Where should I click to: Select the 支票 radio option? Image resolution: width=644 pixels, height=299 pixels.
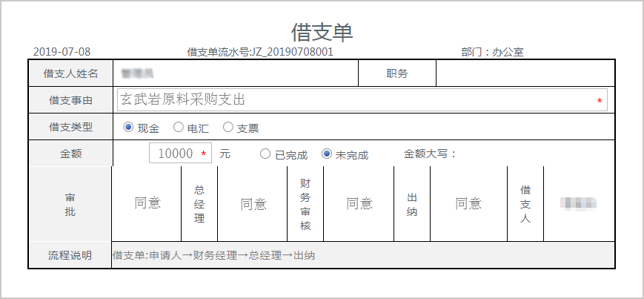pyautogui.click(x=228, y=128)
